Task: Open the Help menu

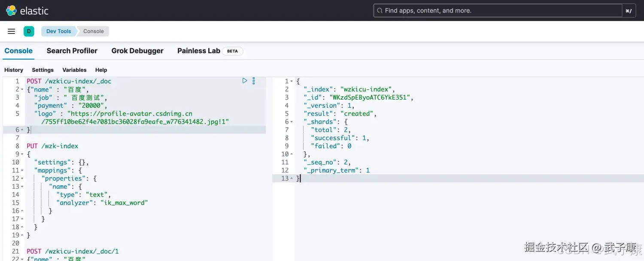Action: (101, 70)
